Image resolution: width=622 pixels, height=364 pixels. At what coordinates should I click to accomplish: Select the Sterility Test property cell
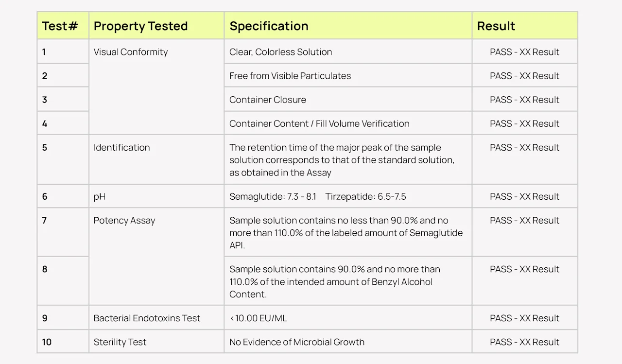120,342
